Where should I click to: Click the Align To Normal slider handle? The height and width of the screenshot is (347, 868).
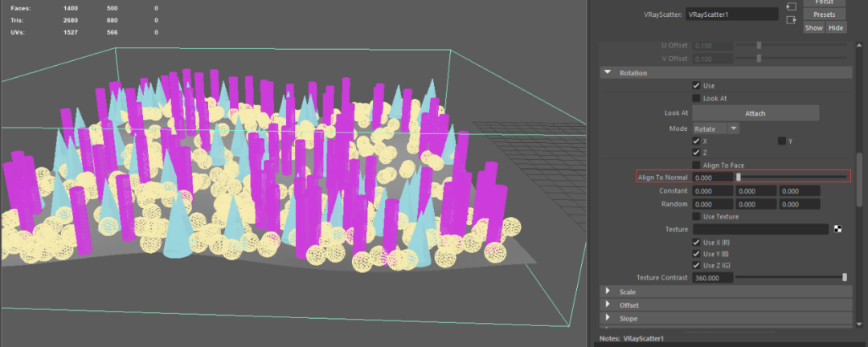(739, 177)
